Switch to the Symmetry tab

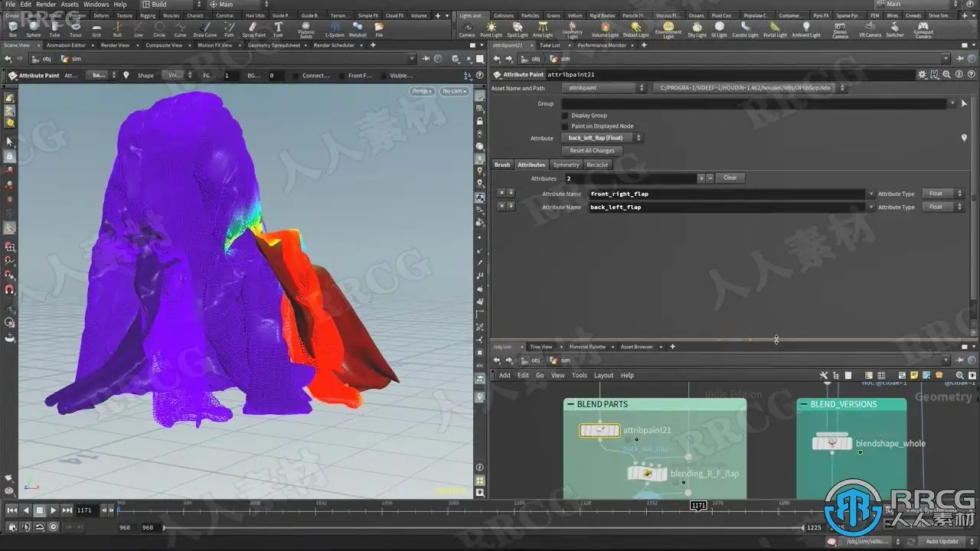click(x=566, y=165)
